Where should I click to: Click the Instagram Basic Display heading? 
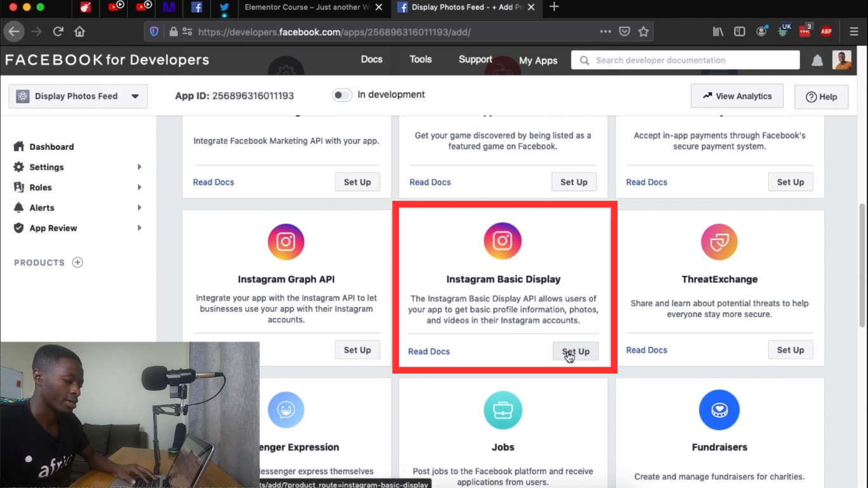click(503, 279)
